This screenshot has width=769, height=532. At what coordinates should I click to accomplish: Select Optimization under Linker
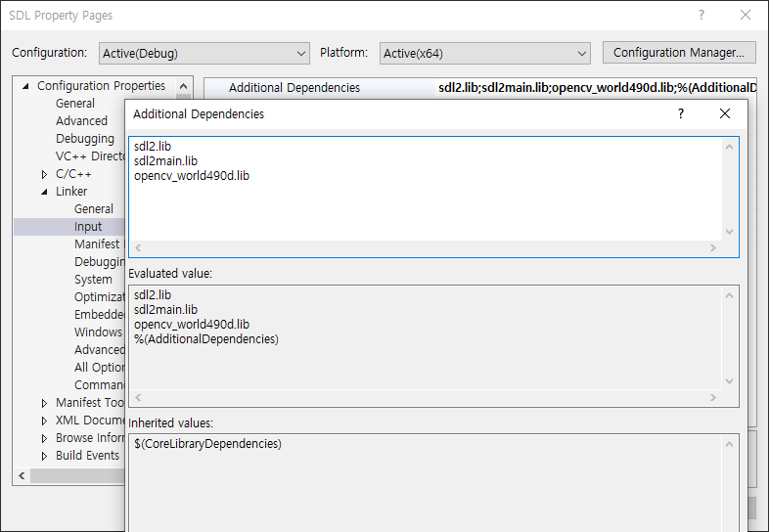(100, 296)
